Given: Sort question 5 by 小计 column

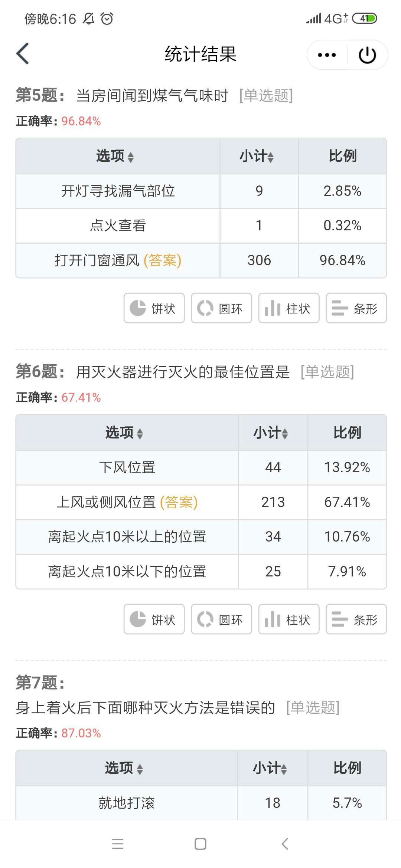Looking at the screenshot, I should point(257,156).
